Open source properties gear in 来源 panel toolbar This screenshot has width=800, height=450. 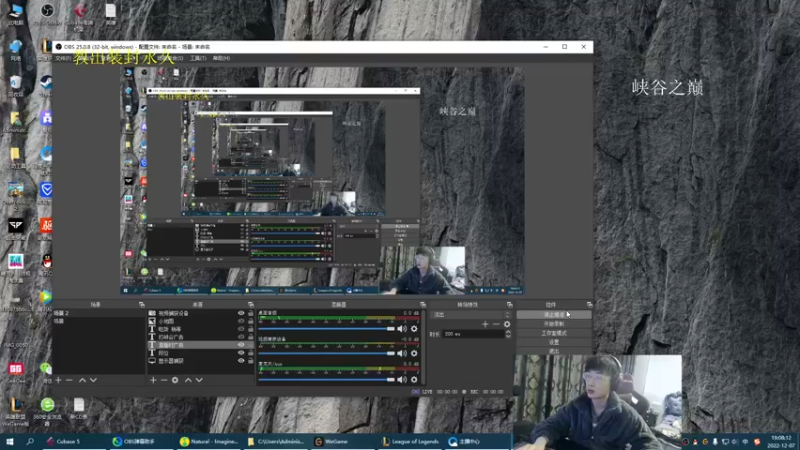pyautogui.click(x=175, y=380)
